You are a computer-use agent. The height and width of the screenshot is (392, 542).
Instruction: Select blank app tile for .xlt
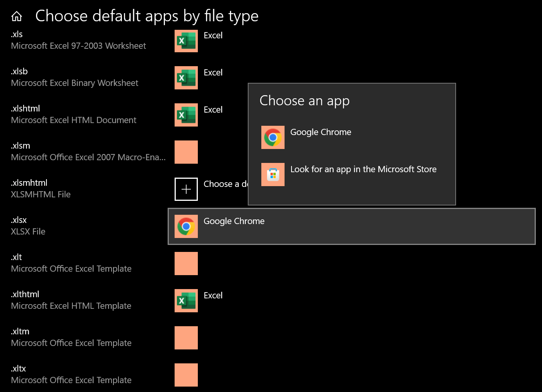point(186,264)
